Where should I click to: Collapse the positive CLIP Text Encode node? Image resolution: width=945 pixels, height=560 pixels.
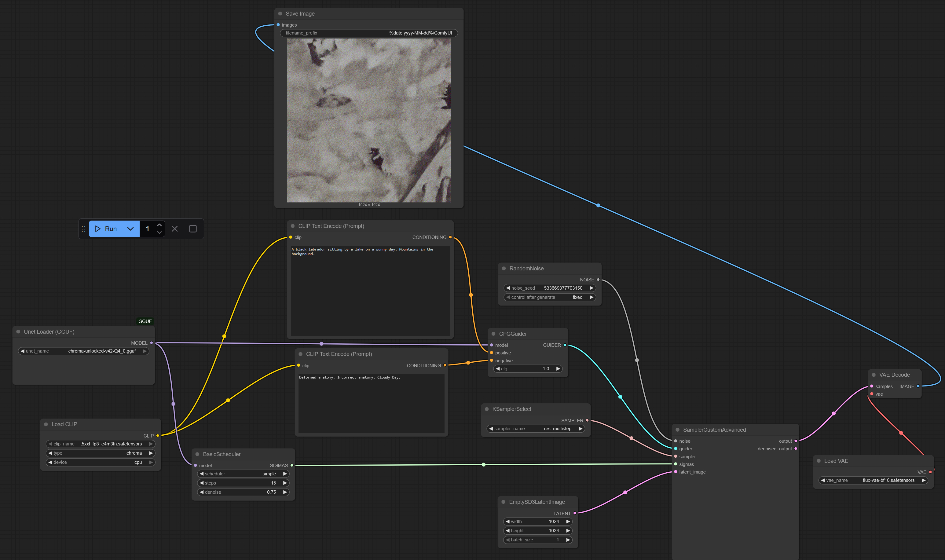[292, 226]
